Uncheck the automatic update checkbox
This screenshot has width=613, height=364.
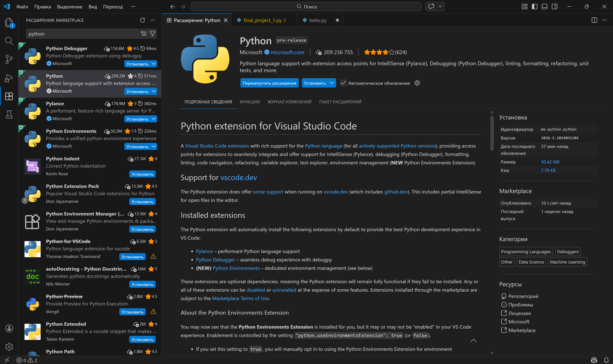tap(343, 83)
